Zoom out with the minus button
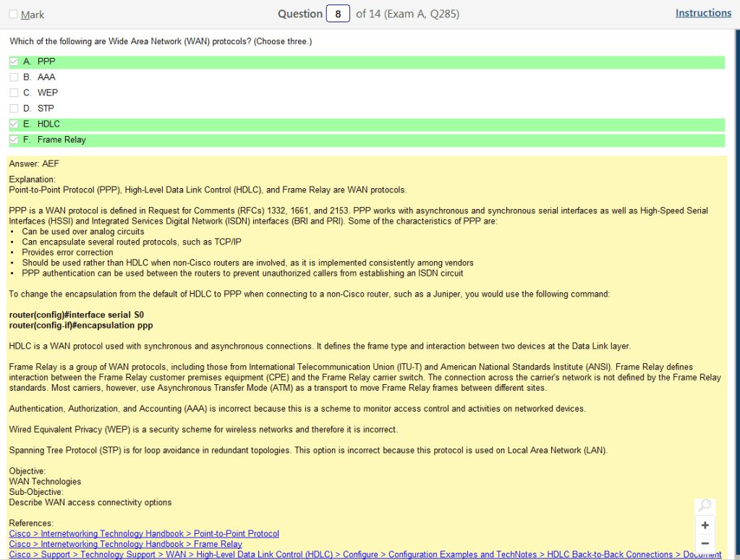Image resolution: width=740 pixels, height=560 pixels. (x=705, y=543)
